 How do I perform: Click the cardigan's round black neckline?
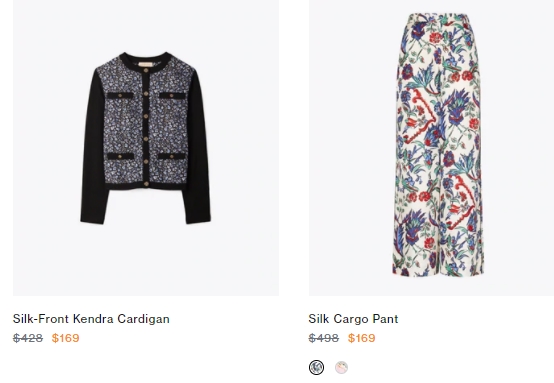[146, 60]
